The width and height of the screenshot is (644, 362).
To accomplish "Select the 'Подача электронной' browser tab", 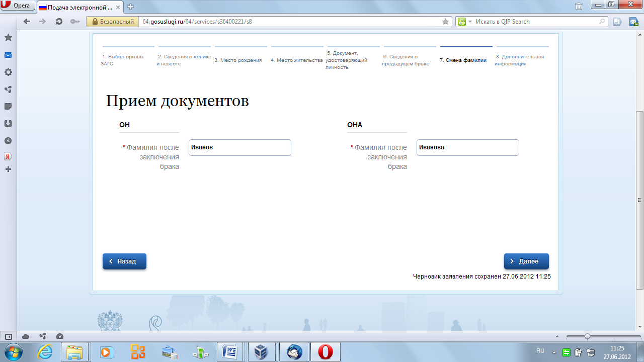I will (80, 7).
